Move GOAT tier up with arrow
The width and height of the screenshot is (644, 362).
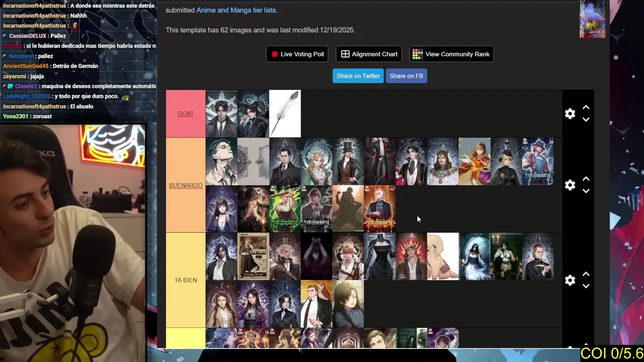click(x=586, y=108)
